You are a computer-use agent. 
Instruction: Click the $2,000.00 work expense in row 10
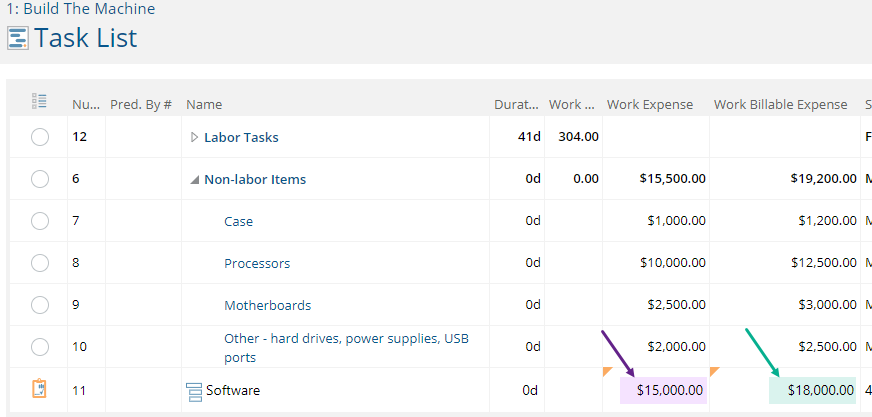pos(677,347)
